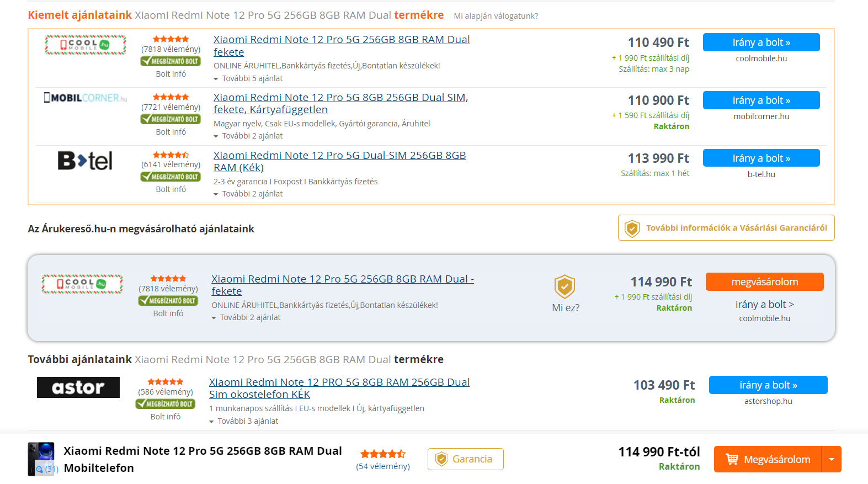Click 'irány a bolt' button for b-tel.hu

761,158
